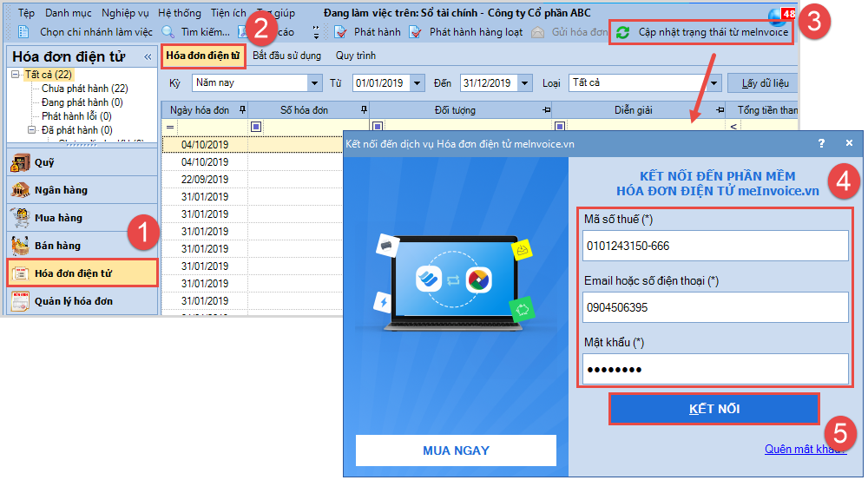Click the Phát hành toolbar icon
The image size is (868, 480).
[x=341, y=32]
